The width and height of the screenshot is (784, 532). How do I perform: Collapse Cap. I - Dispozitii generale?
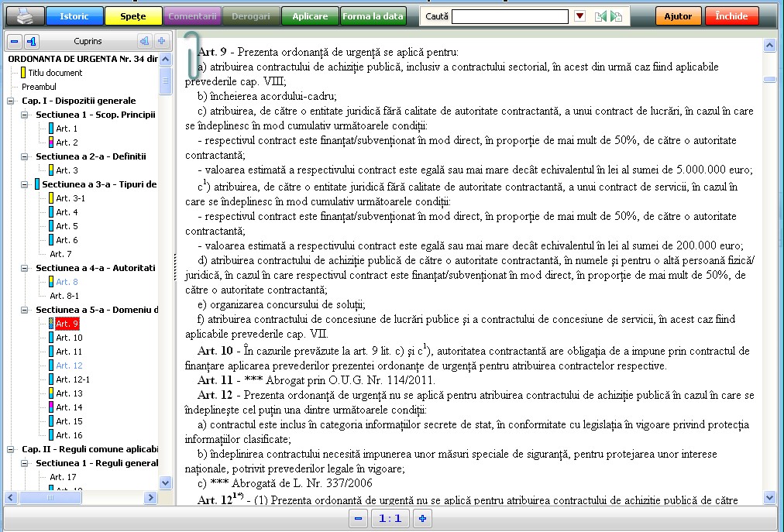coord(11,101)
